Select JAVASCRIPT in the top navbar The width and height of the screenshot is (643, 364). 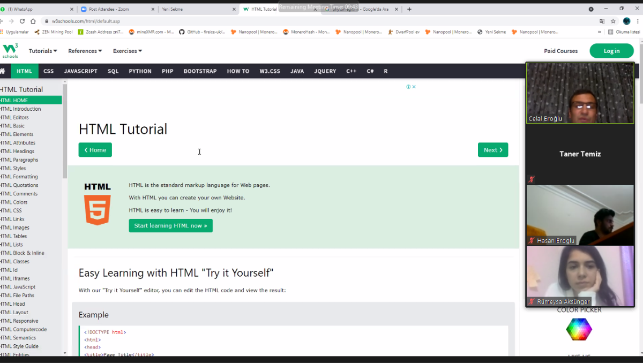pos(81,71)
